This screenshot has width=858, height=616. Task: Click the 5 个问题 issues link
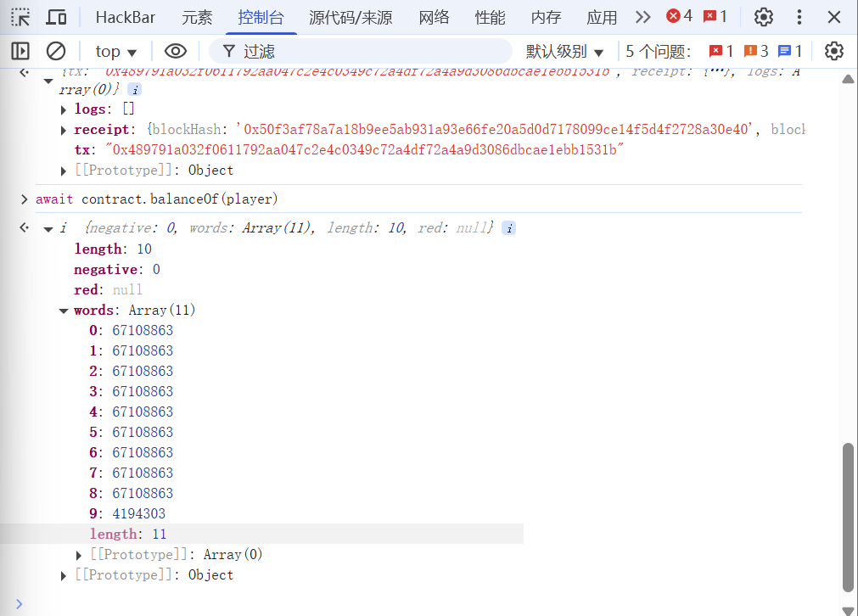coord(659,52)
